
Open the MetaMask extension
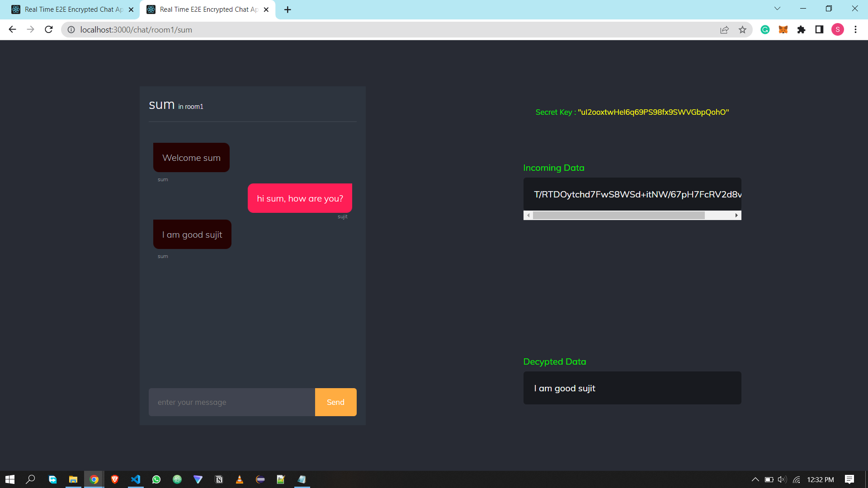(783, 30)
